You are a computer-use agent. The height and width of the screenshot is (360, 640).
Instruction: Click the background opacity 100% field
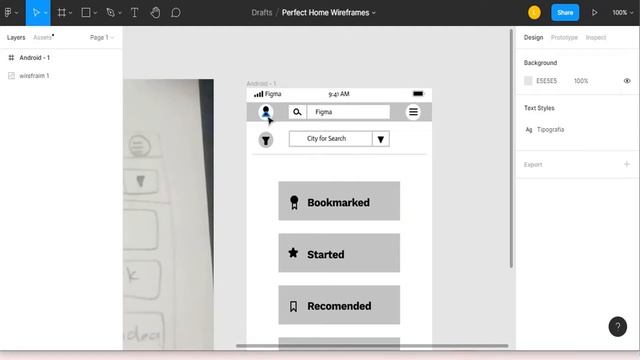pyautogui.click(x=581, y=81)
